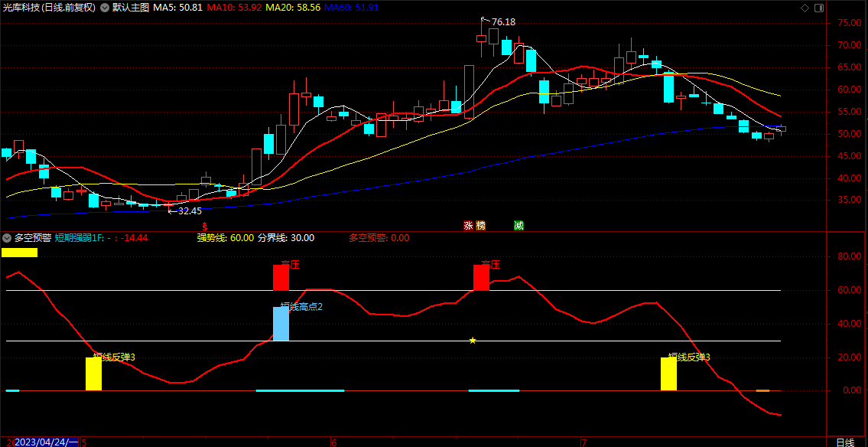Image resolution: width=868 pixels, height=447 pixels.
Task: Click the orange dash on the zero line
Action: [x=762, y=390]
